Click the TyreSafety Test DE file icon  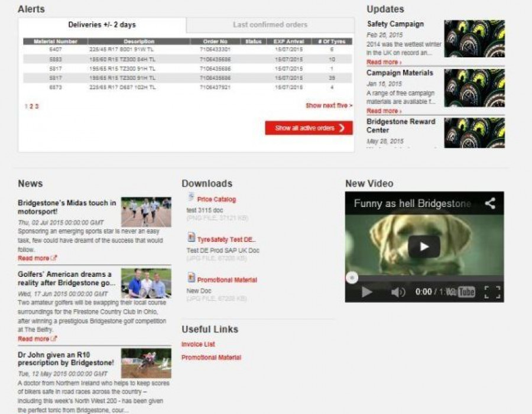(x=192, y=237)
